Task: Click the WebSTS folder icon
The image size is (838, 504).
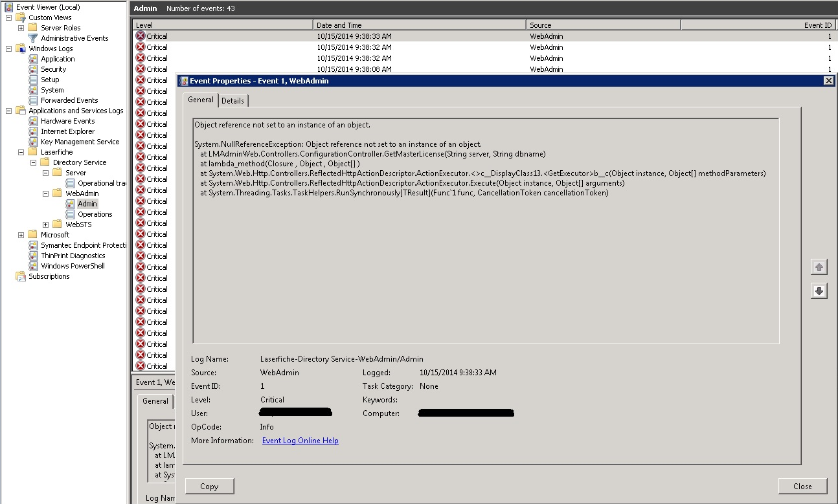Action: coord(58,225)
